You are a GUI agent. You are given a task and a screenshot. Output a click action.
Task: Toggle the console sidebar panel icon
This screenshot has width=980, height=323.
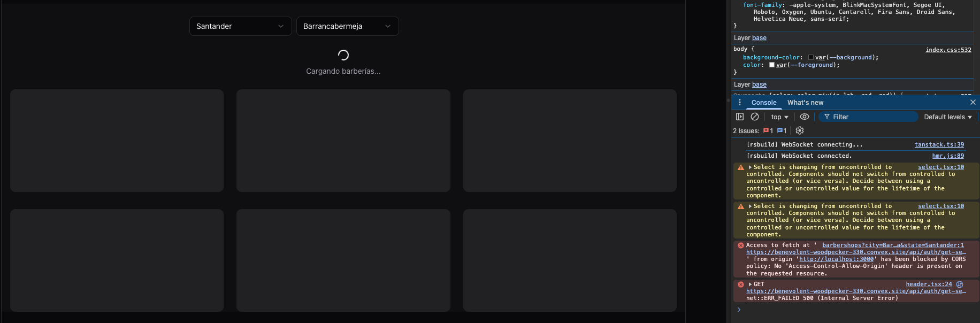point(740,117)
